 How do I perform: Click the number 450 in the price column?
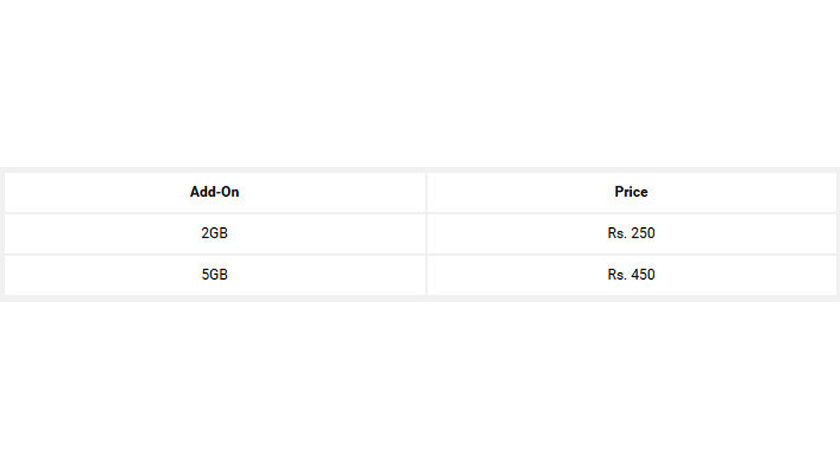point(643,274)
